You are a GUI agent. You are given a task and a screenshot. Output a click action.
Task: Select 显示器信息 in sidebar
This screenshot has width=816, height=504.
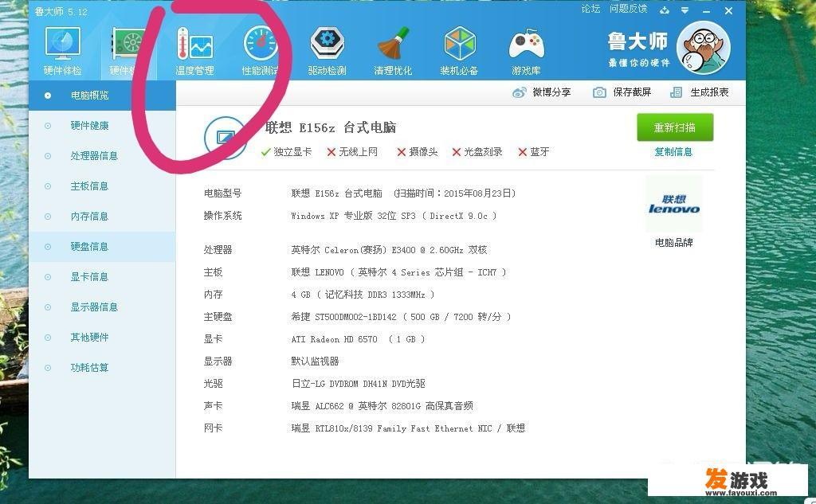click(102, 307)
